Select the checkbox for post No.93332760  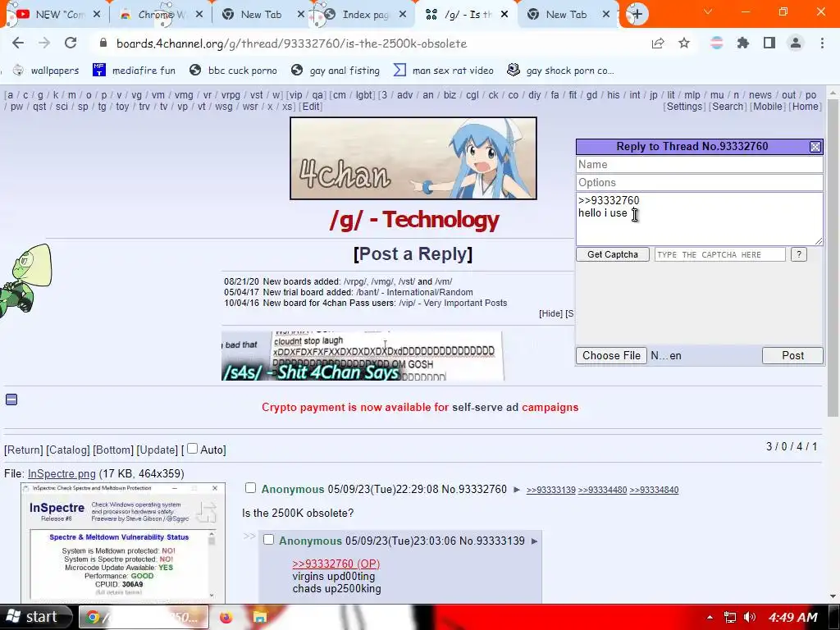point(250,488)
